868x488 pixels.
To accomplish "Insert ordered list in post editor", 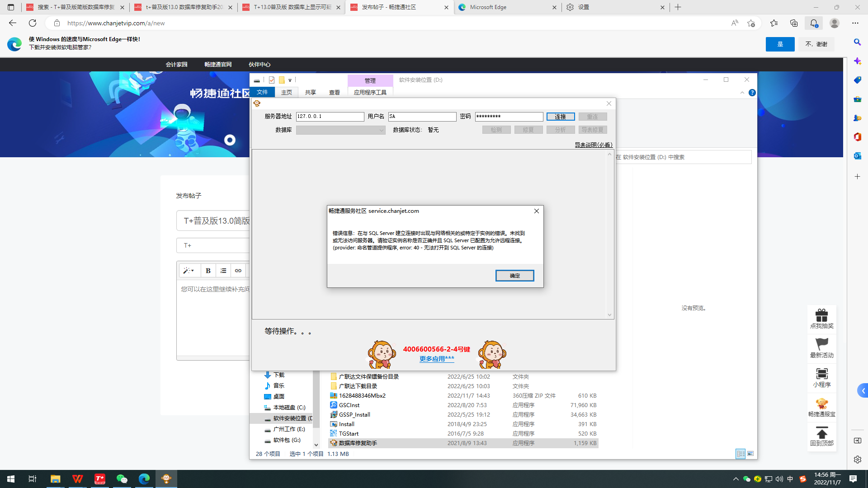I will (223, 271).
